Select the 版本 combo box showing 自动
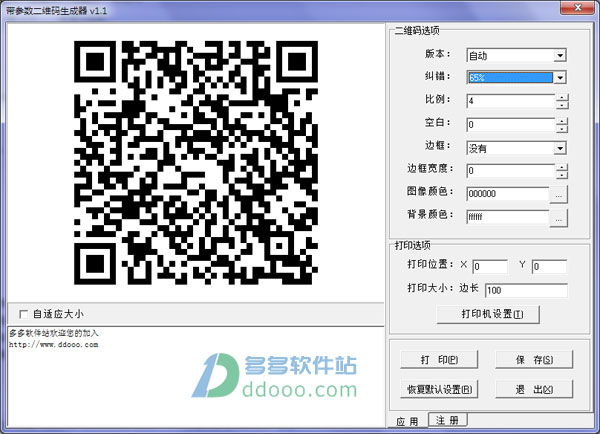 click(x=516, y=55)
